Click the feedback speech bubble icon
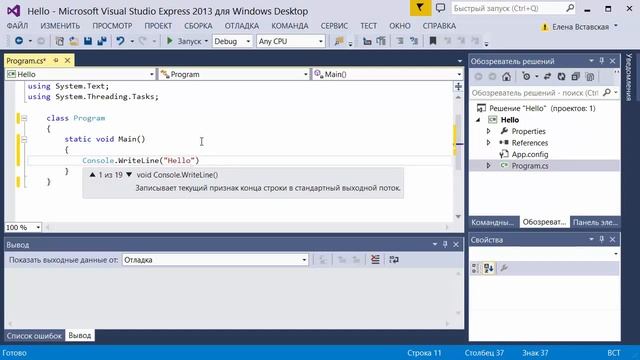 pos(440,8)
